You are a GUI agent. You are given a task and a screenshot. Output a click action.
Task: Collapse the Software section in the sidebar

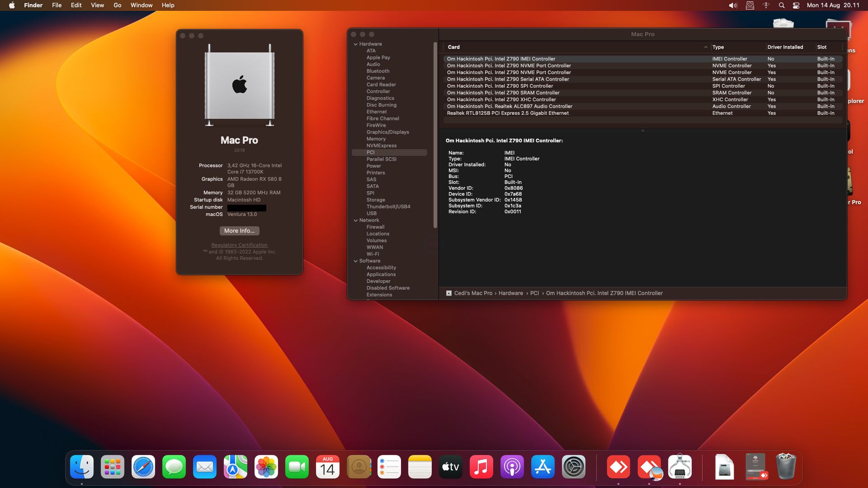tap(355, 261)
